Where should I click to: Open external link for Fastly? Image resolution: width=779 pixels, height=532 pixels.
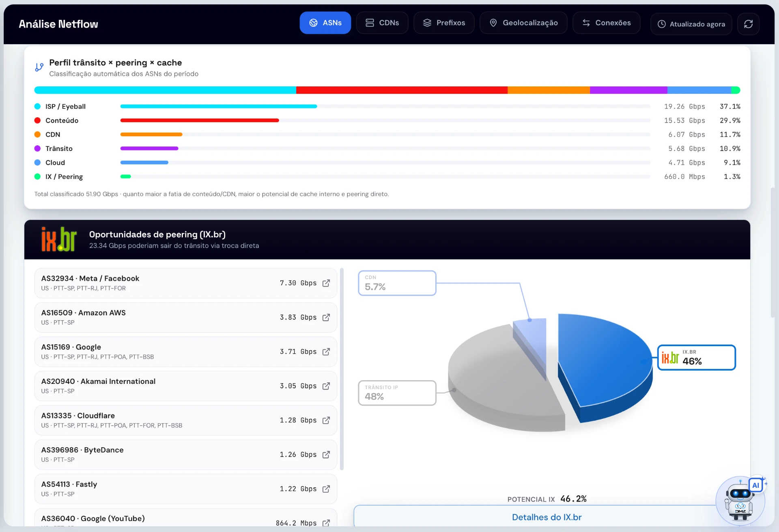326,489
